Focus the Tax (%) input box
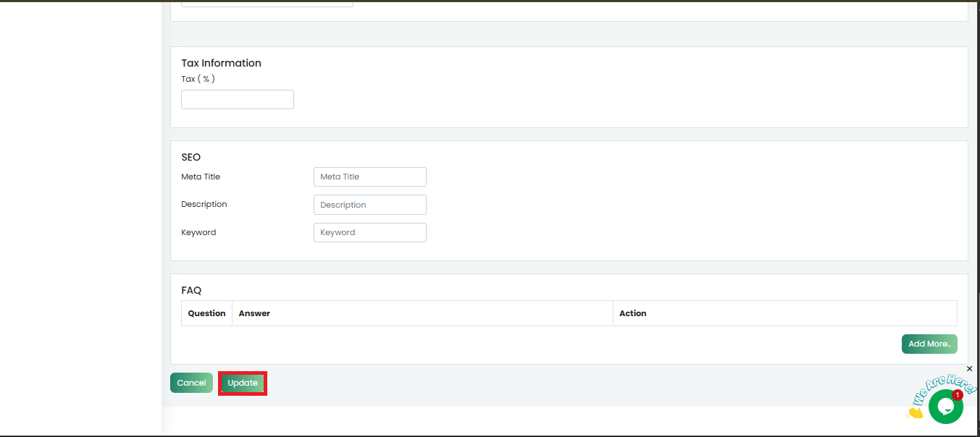The image size is (980, 437). coord(237,100)
